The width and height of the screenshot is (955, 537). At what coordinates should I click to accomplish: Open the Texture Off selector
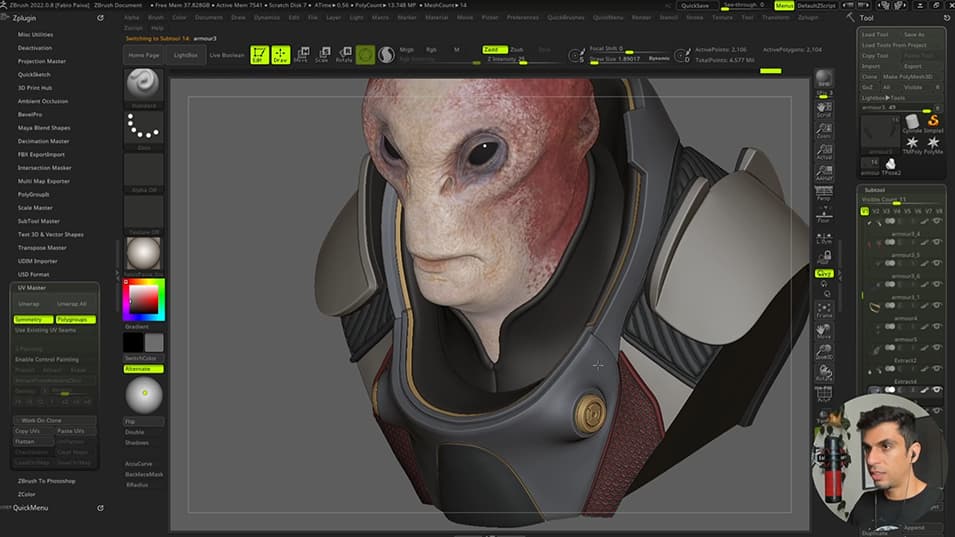click(144, 212)
